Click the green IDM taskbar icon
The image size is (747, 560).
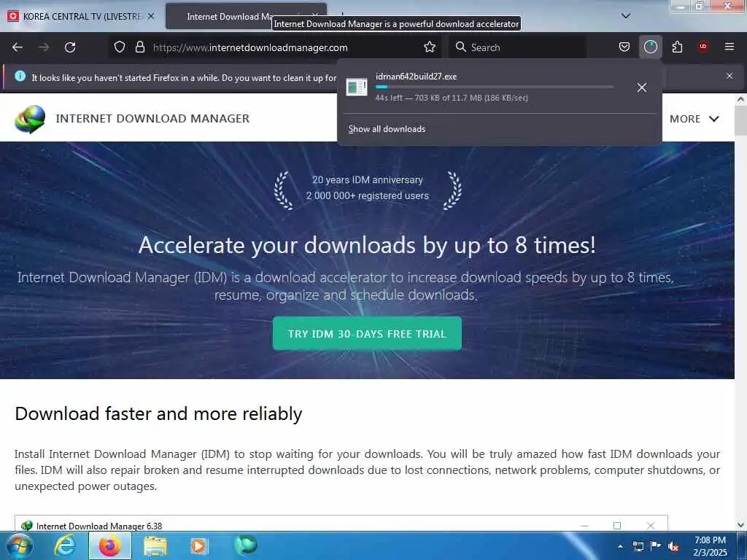tap(246, 545)
